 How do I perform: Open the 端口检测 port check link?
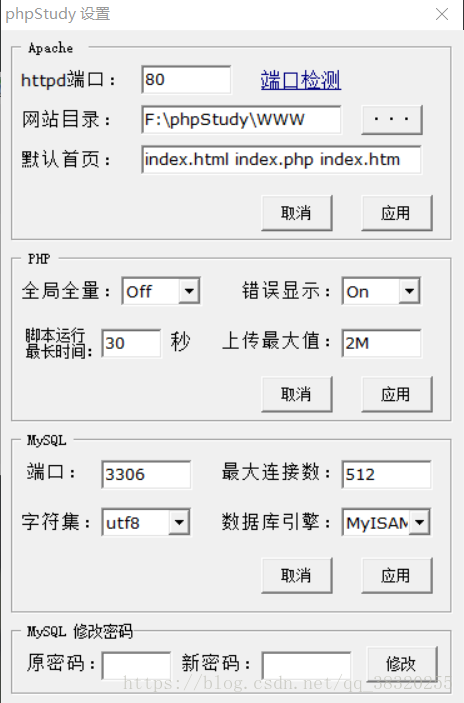pos(300,80)
